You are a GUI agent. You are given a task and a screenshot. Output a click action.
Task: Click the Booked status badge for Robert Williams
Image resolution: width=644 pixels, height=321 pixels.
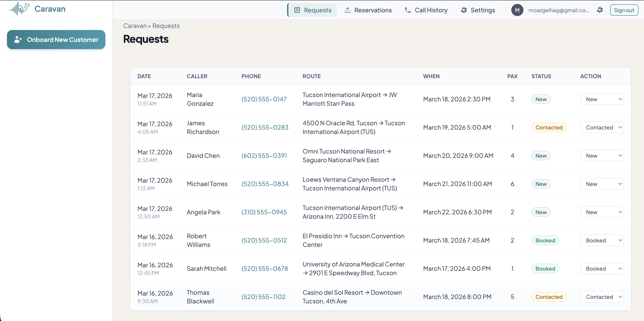pyautogui.click(x=545, y=240)
